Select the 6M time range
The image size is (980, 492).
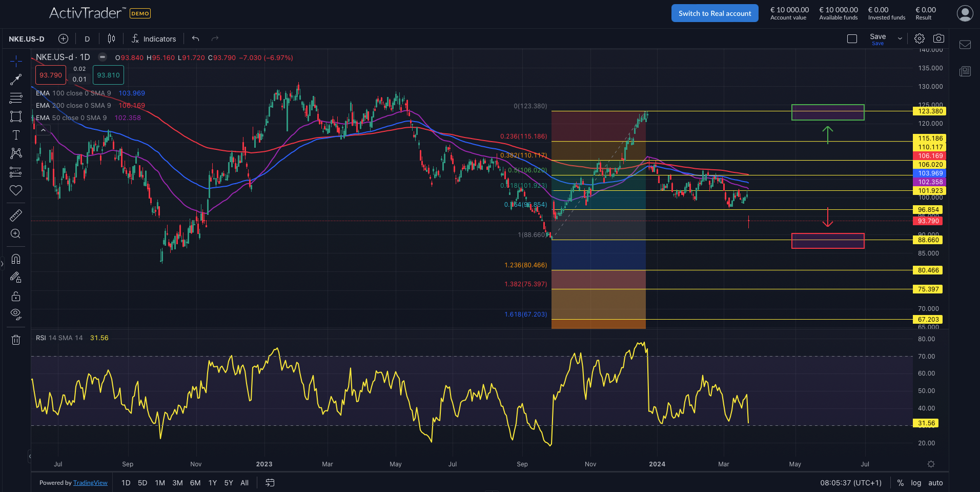click(x=195, y=483)
